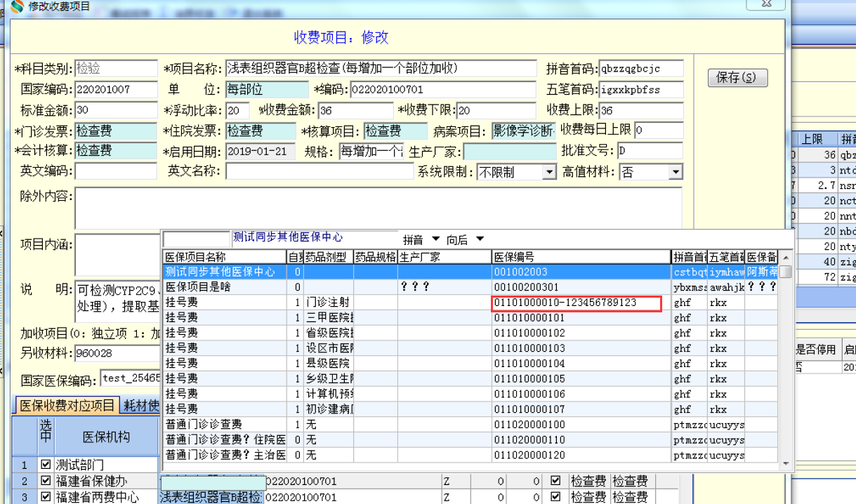Click the 收费上限 field showing 36
Viewport: 856px width, 504px height.
640,110
